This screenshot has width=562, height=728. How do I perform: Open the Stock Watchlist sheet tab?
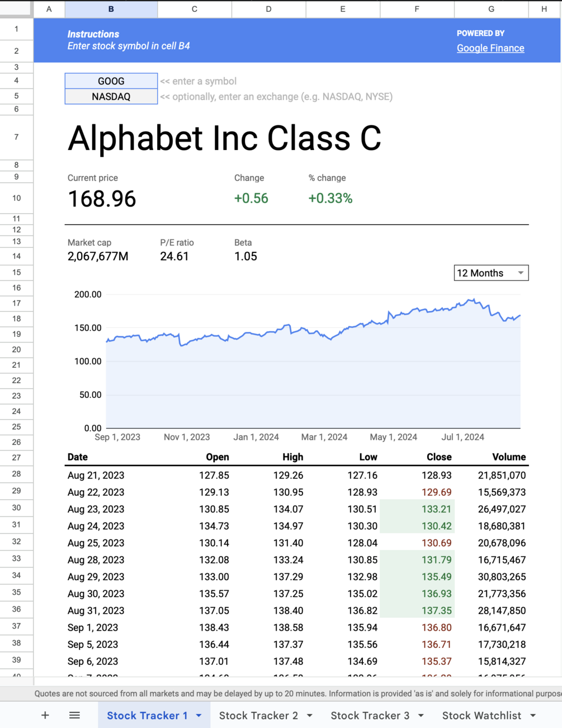coord(481,716)
